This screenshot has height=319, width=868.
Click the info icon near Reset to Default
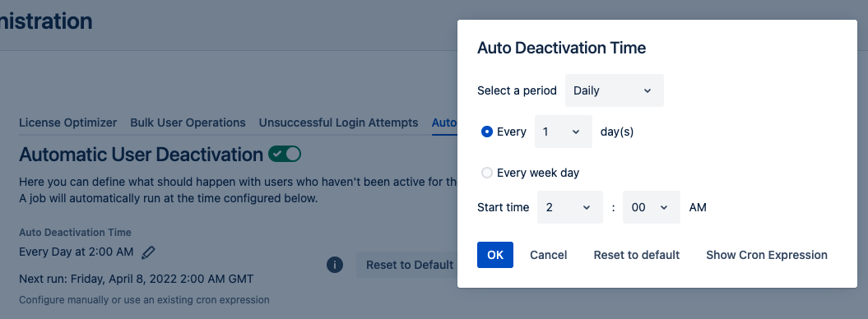(x=335, y=265)
